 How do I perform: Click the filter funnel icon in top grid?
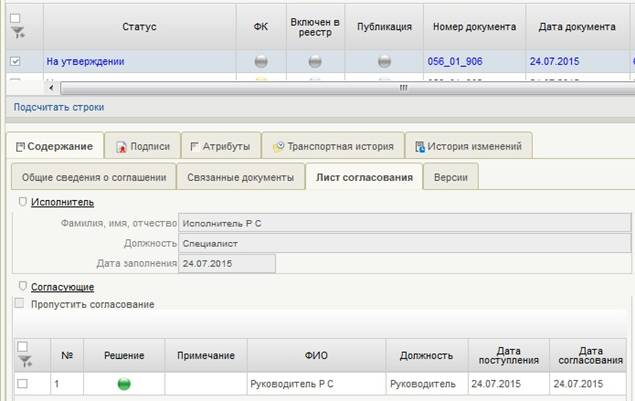click(x=17, y=33)
